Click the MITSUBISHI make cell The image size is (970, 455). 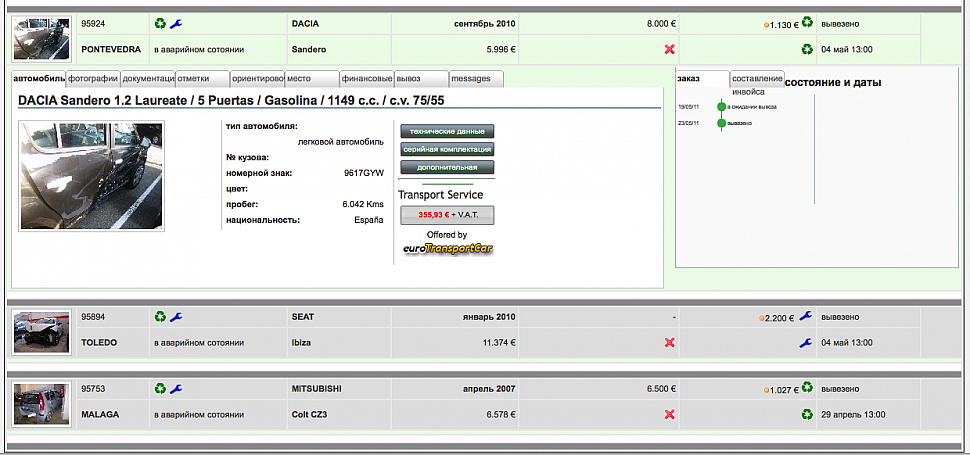tap(339, 389)
